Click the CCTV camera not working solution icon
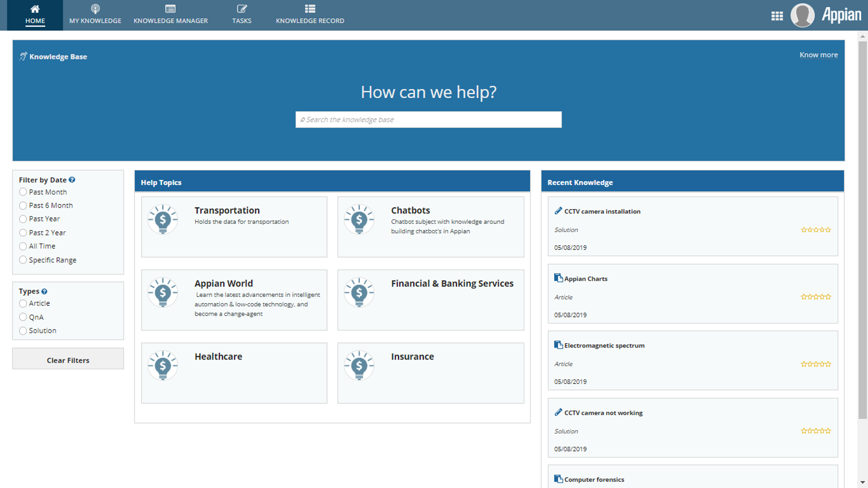Viewport: 868px width, 488px height. [x=558, y=412]
